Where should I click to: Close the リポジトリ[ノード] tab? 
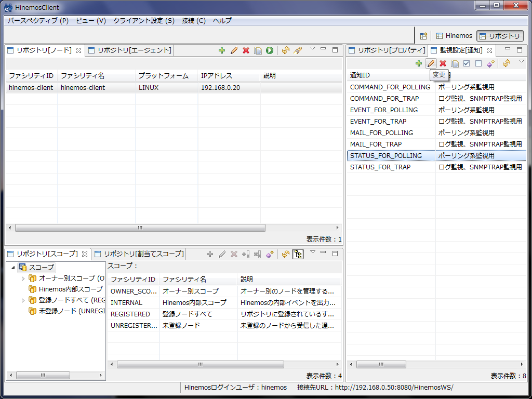coord(78,50)
